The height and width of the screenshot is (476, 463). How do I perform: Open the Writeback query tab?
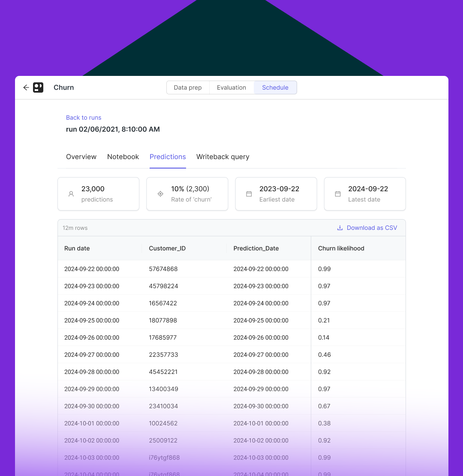tap(222, 157)
